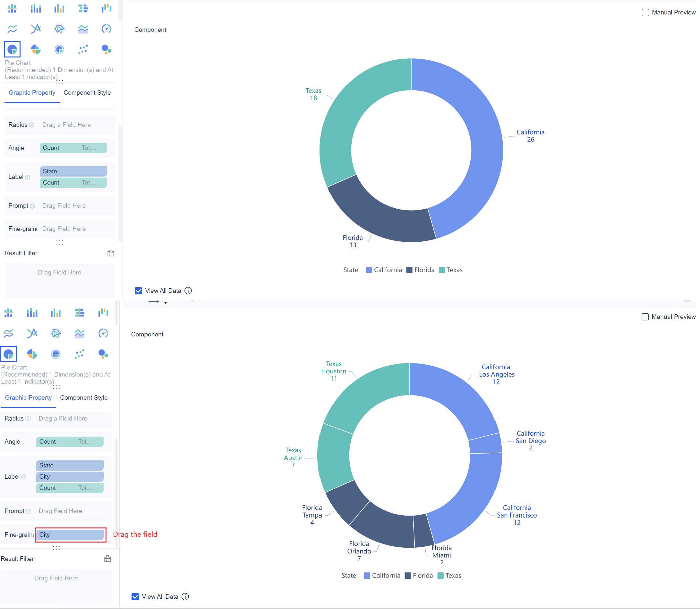This screenshot has width=700, height=609.
Task: Select the scatter chart type icon
Action: click(83, 49)
